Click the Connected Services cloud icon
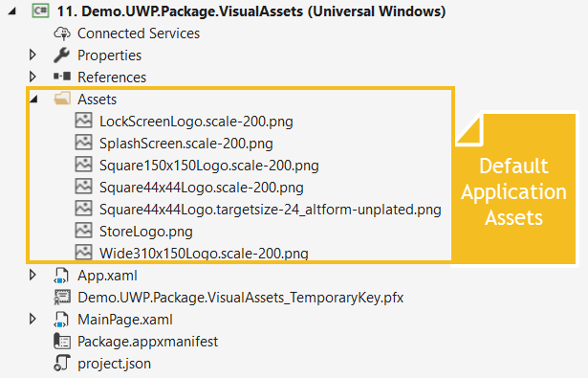 click(x=62, y=33)
